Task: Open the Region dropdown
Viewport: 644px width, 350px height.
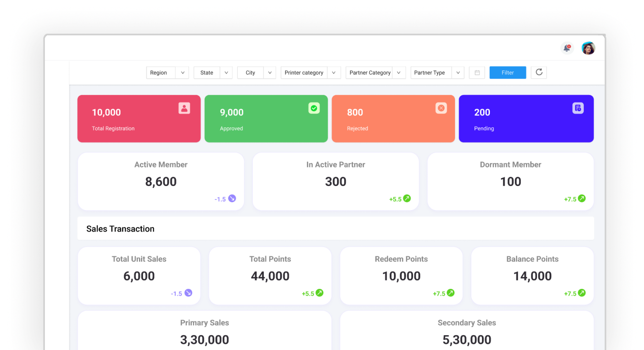Action: click(167, 73)
